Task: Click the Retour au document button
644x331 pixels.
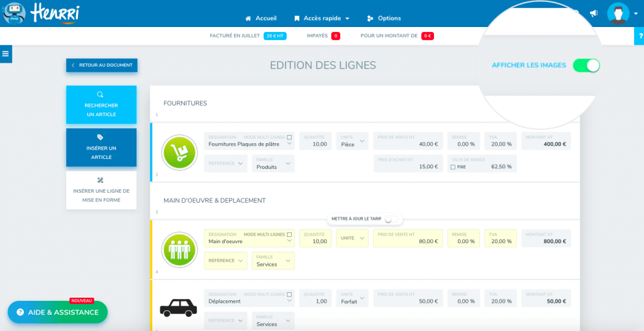Action: point(102,65)
